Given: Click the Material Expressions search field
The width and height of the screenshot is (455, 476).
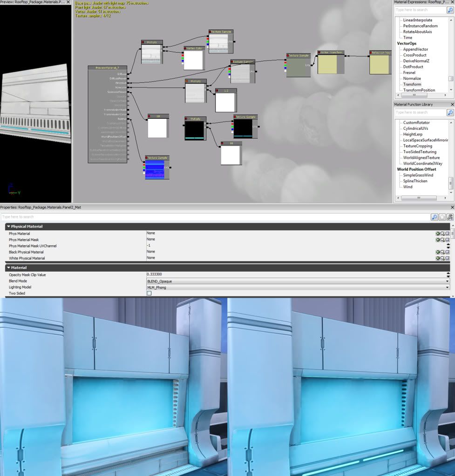Looking at the screenshot, I should pyautogui.click(x=421, y=10).
